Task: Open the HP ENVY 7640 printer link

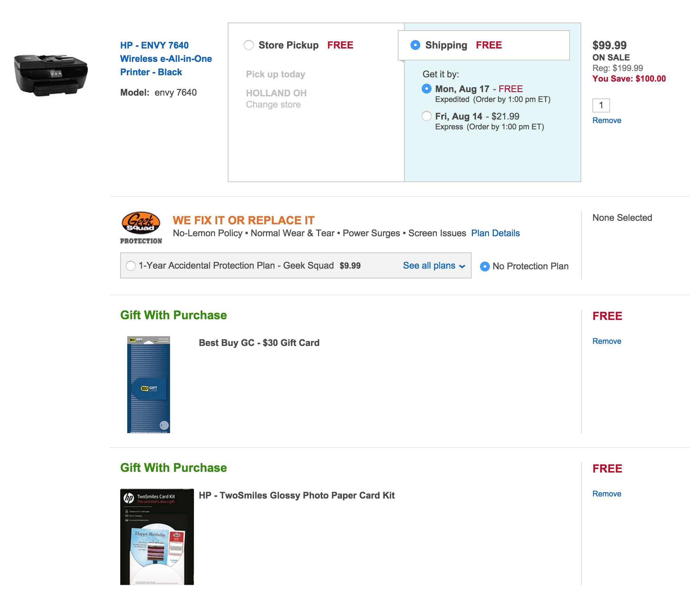Action: pos(166,59)
